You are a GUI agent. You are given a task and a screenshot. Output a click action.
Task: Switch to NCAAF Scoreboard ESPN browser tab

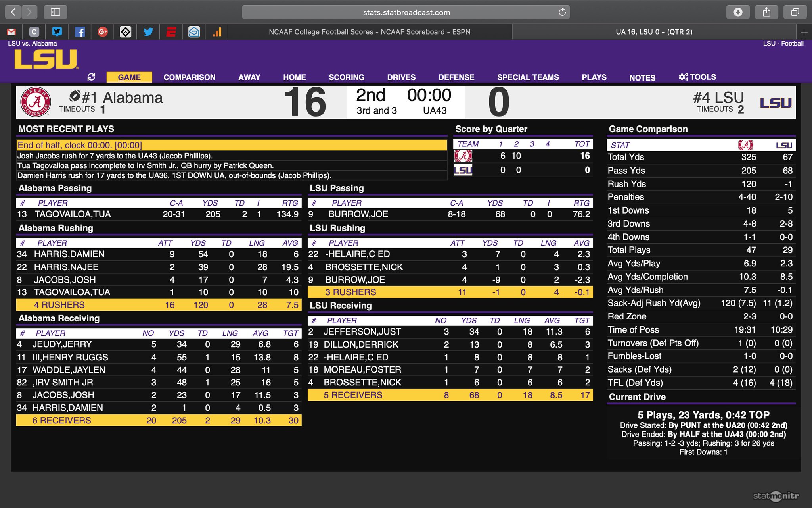(x=370, y=32)
